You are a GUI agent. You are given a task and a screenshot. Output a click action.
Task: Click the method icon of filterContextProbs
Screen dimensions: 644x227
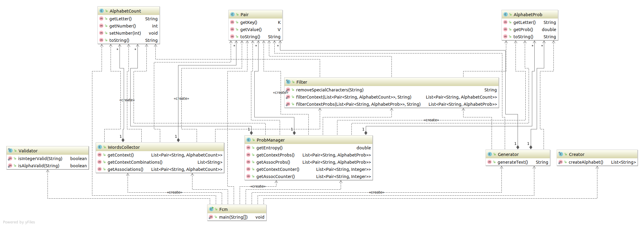[288, 104]
